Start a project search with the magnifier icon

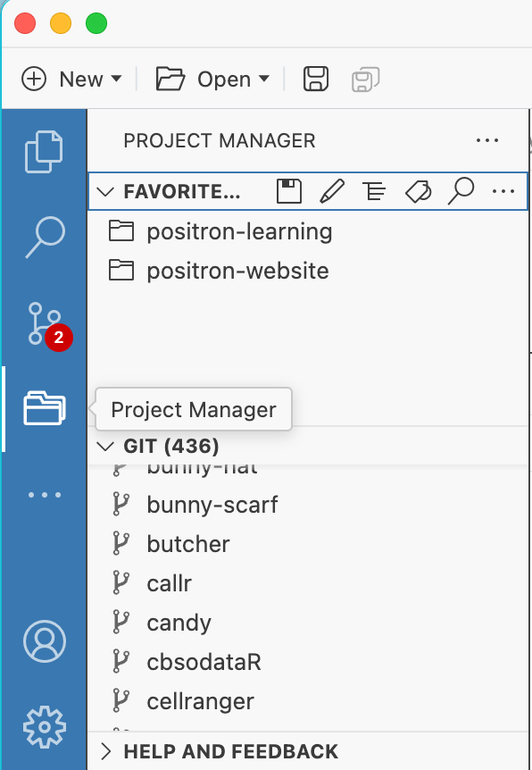(x=461, y=190)
